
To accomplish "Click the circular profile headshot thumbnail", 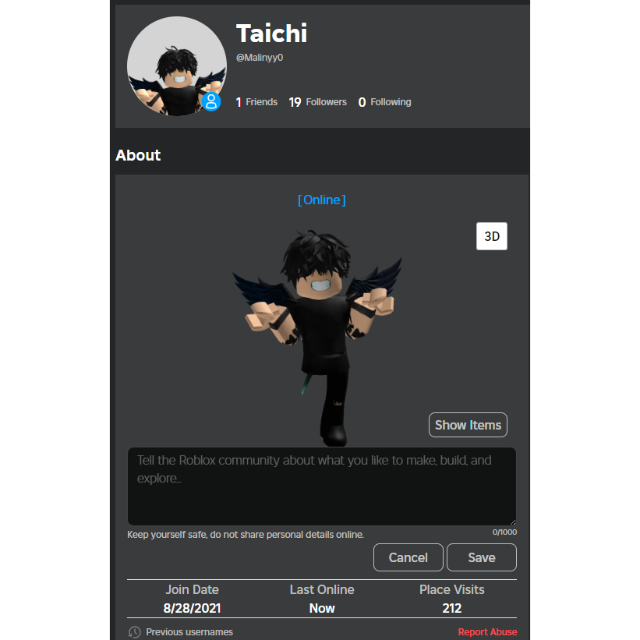I will point(177,66).
